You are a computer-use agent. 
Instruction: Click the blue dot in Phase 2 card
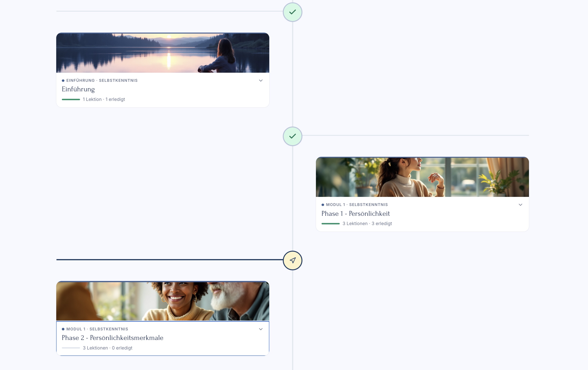(x=63, y=329)
